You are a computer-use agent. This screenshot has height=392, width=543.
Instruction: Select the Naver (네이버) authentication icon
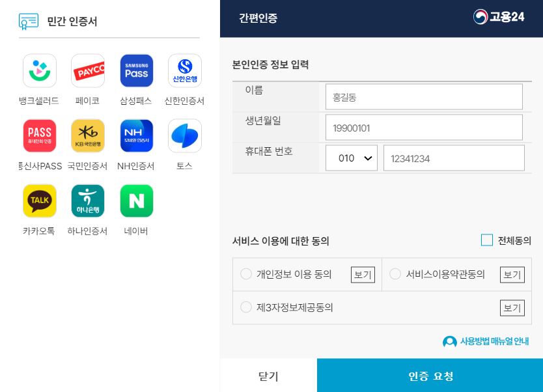pos(137,201)
